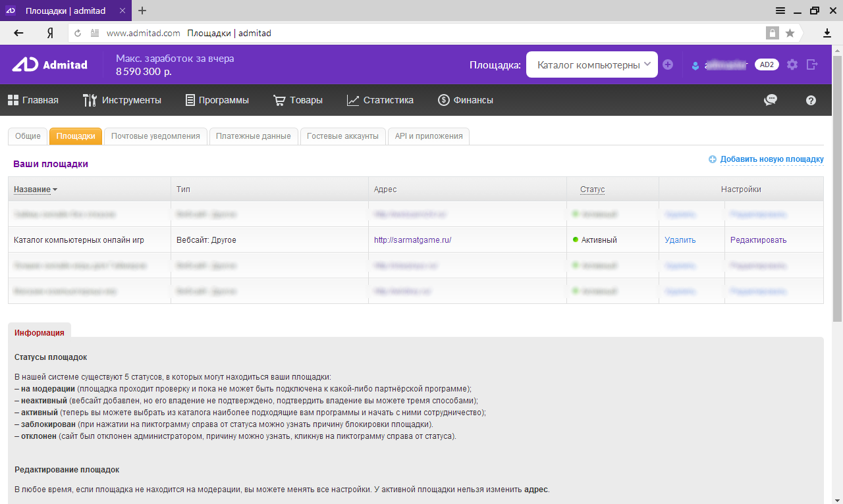Click Добавить новую площадку link
Viewport: 843px width, 504px height.
tap(767, 159)
